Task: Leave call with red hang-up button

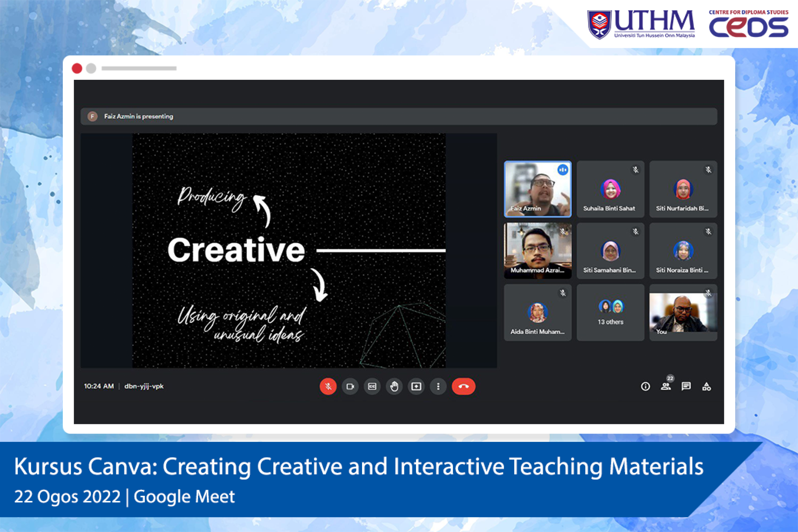Action: (x=464, y=386)
